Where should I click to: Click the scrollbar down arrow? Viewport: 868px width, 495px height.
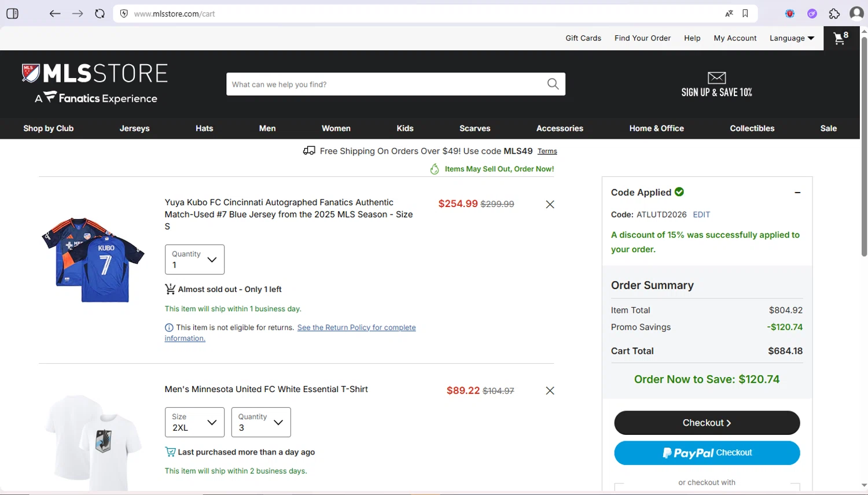pos(864,486)
